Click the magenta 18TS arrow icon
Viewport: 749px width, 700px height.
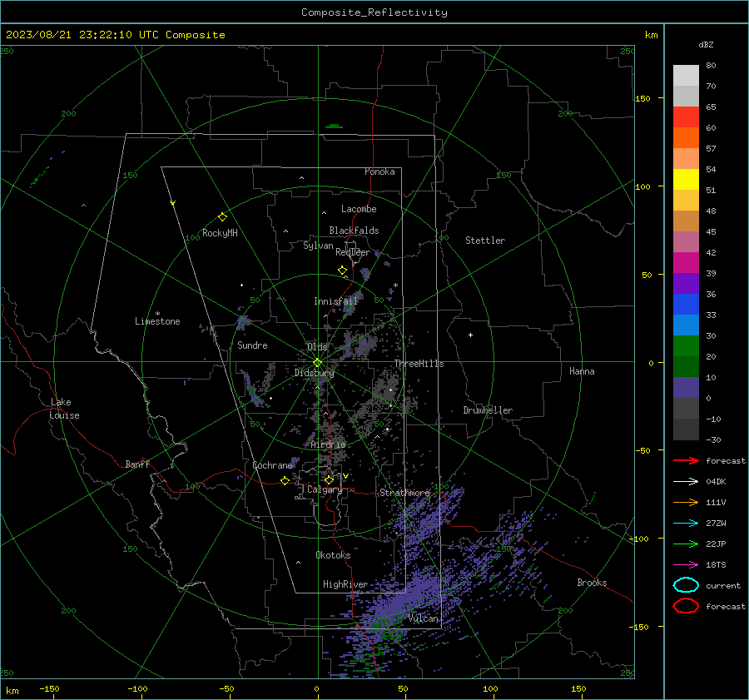(x=686, y=565)
